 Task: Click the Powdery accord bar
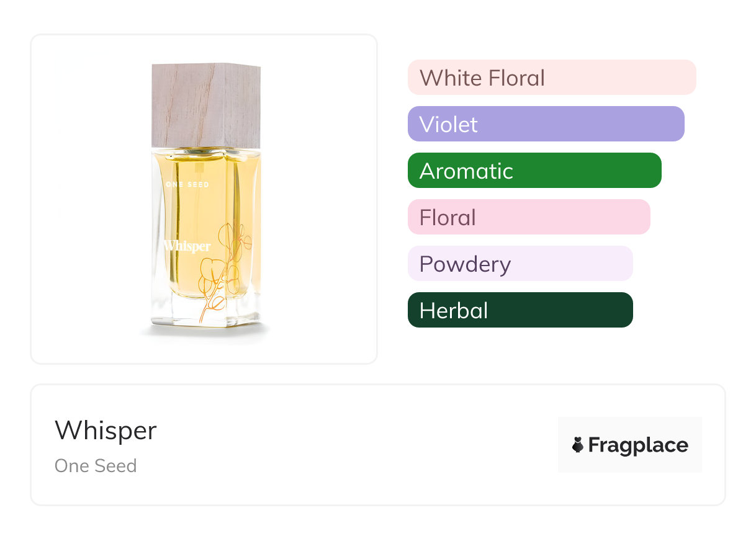520,264
